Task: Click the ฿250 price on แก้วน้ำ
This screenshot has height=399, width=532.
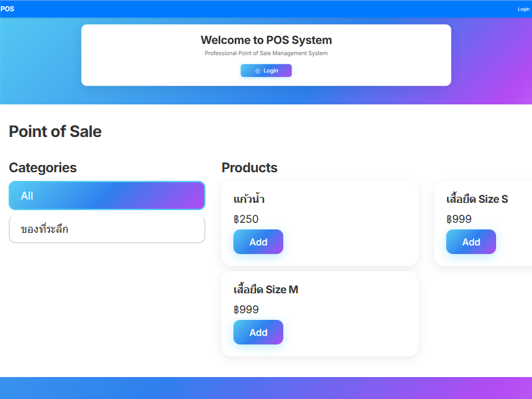Action: (243, 219)
